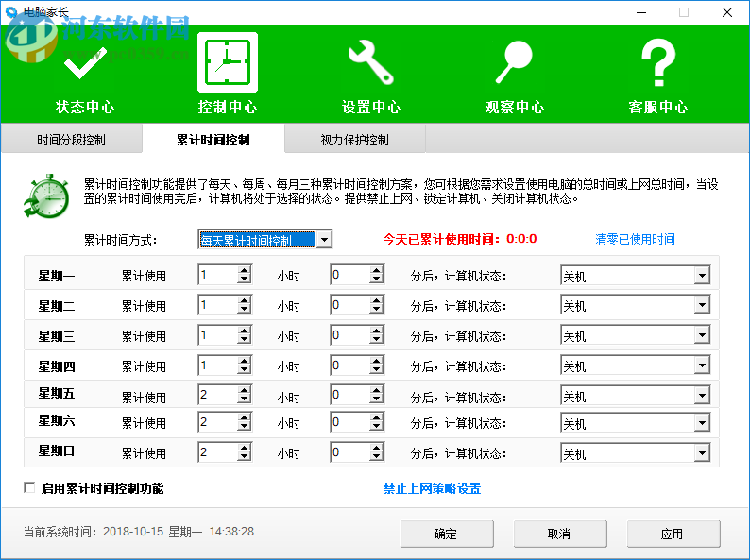
Task: Increase 星期四 hours with up arrow
Action: (x=245, y=361)
